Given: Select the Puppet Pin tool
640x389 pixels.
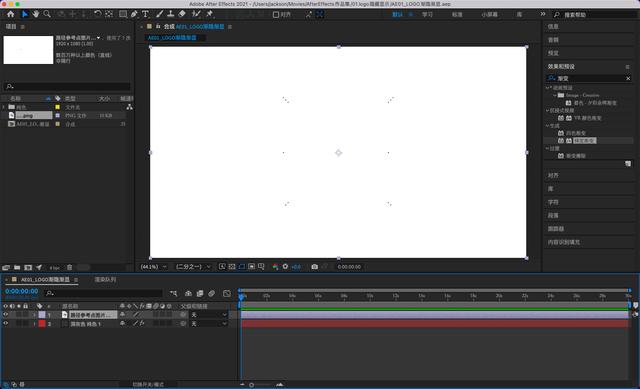Looking at the screenshot, I should (209, 14).
